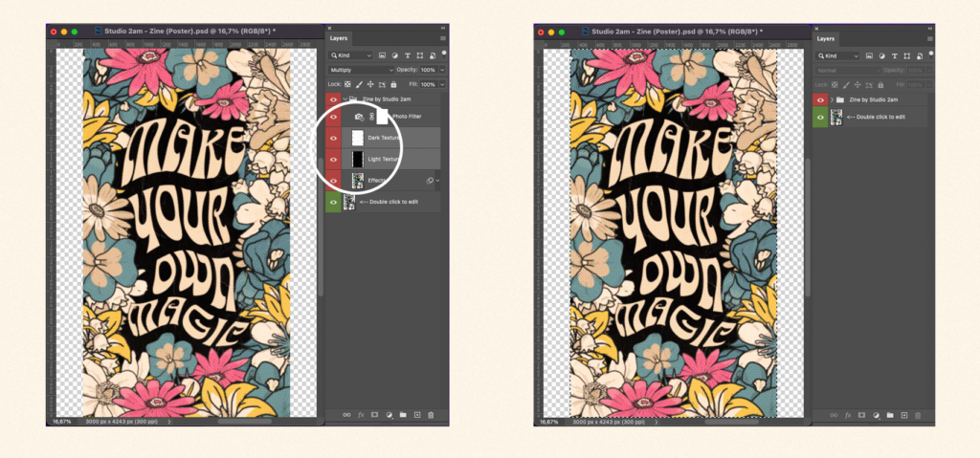Viewport: 980px width, 458px height.
Task: Toggle smart object filter in left Layers panel
Action: coord(432,55)
